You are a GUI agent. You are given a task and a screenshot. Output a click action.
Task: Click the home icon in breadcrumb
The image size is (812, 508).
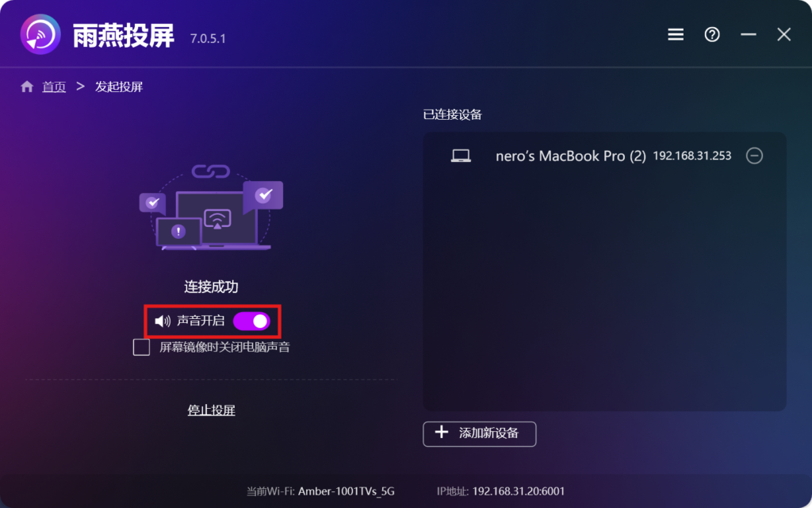click(x=27, y=87)
